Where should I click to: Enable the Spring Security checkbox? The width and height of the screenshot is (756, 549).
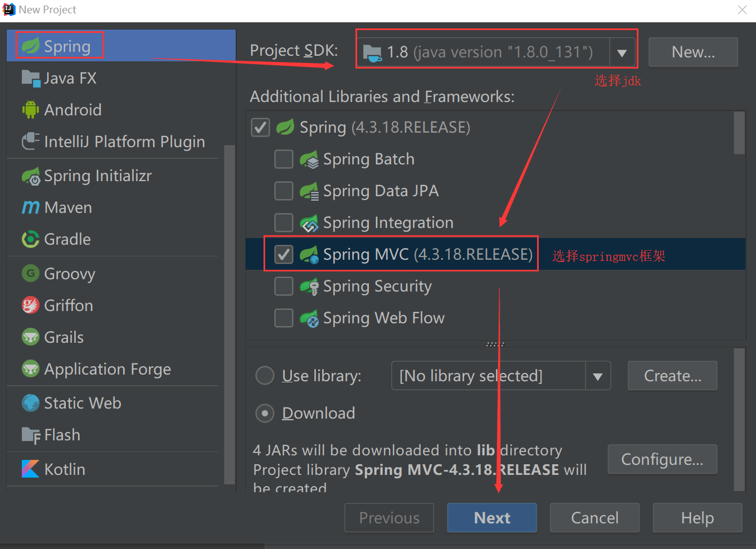coord(284,286)
